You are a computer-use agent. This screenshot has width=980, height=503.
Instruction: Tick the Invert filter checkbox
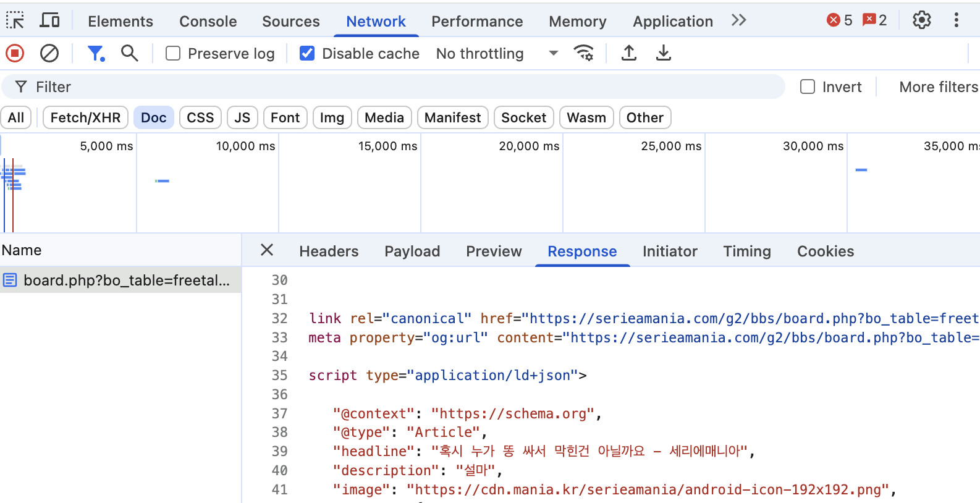point(808,87)
